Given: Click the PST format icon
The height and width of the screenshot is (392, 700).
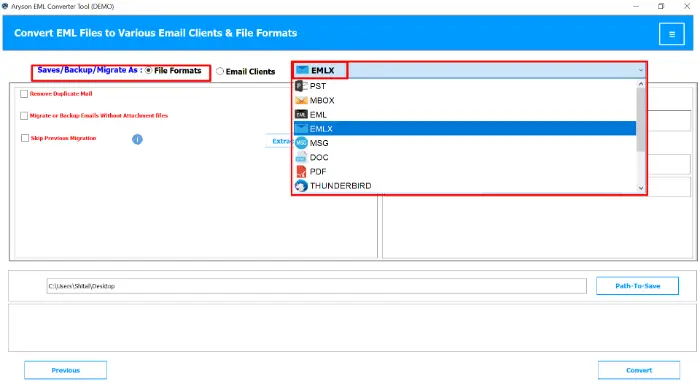Looking at the screenshot, I should point(301,86).
